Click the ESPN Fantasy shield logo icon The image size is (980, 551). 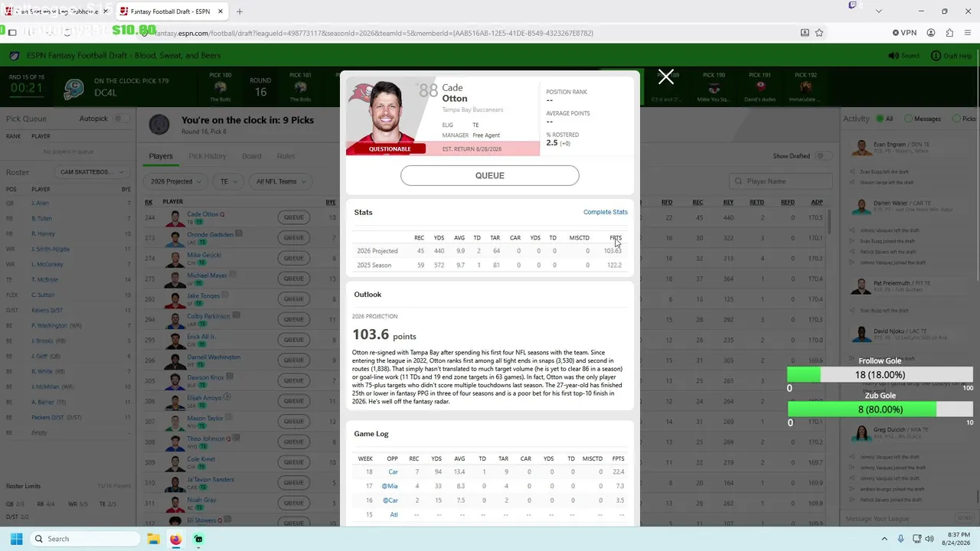point(14,56)
